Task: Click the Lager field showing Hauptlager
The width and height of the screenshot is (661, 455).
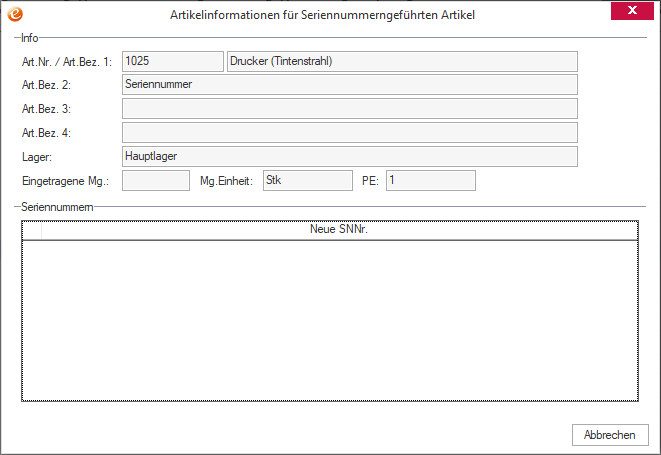Action: click(x=350, y=156)
